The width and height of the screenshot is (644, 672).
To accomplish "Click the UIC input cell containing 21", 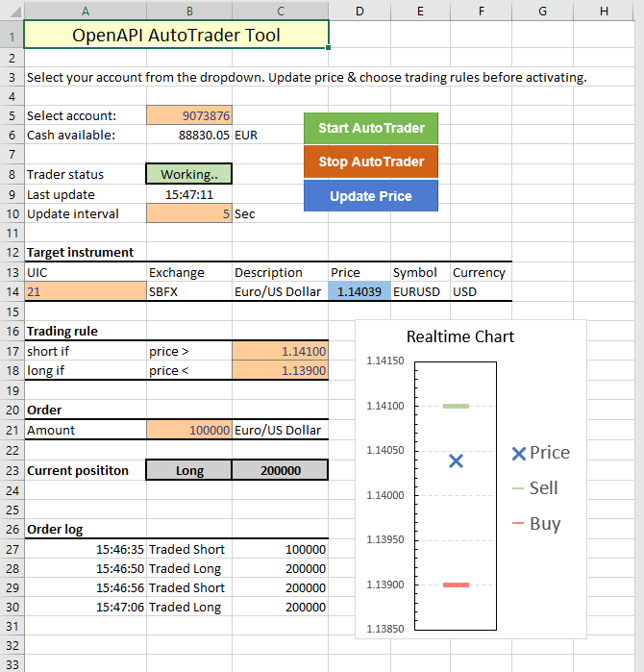I will 86,291.
